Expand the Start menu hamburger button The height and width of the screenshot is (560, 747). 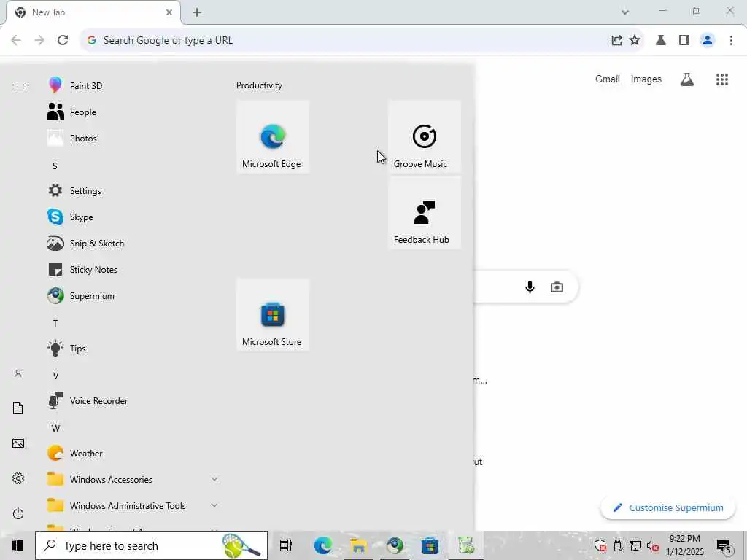[18, 85]
